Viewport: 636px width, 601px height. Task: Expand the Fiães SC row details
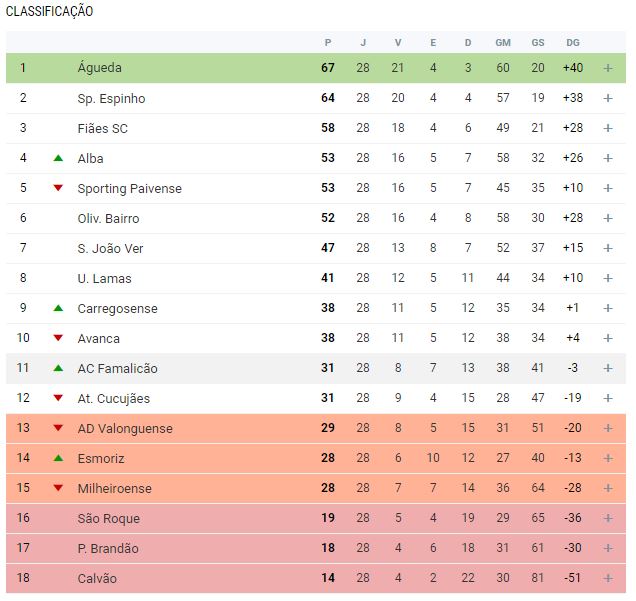pos(608,128)
